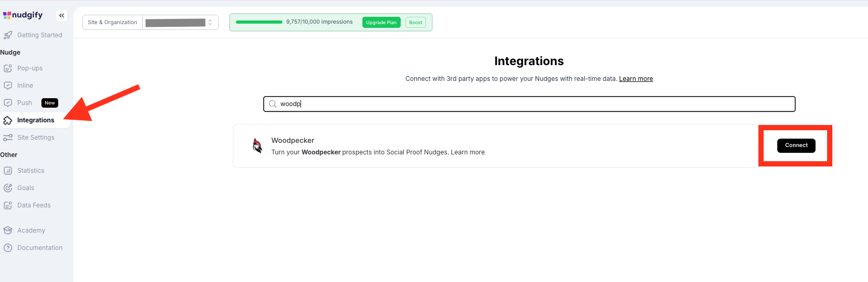Open Data Feeds page
This screenshot has width=868, height=282.
tap(35, 205)
